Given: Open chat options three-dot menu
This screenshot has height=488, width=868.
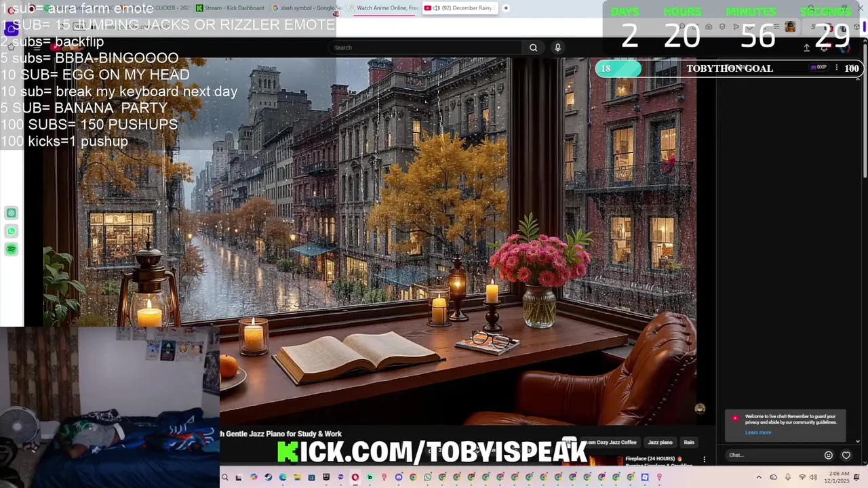Looking at the screenshot, I should [836, 68].
